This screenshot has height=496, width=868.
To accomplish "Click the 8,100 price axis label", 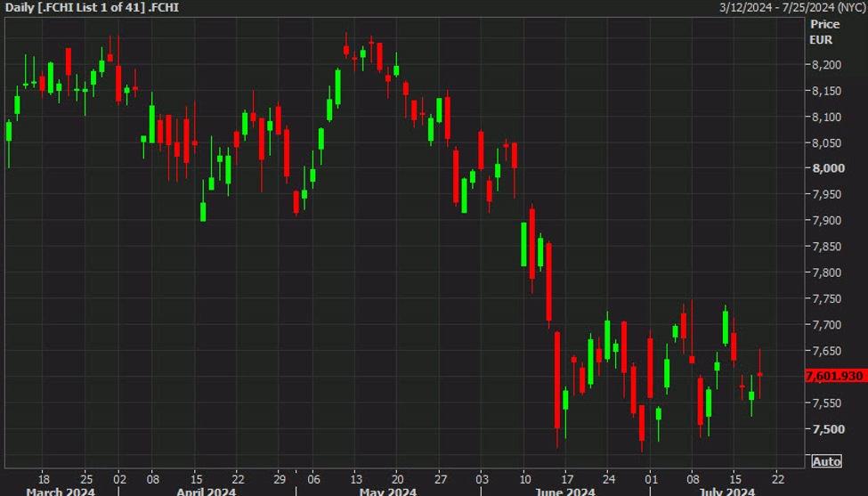I will [x=826, y=117].
